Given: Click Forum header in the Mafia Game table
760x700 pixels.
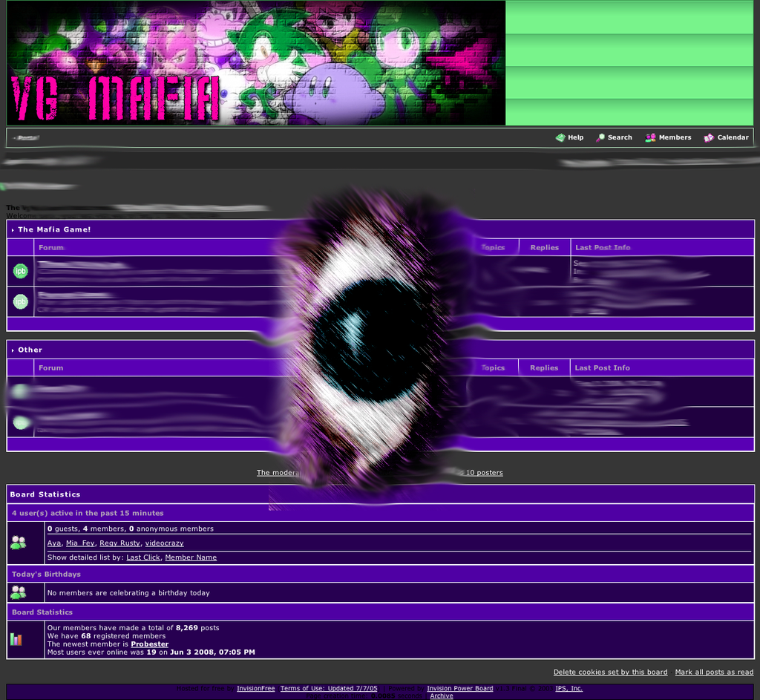Looking at the screenshot, I should [x=51, y=247].
